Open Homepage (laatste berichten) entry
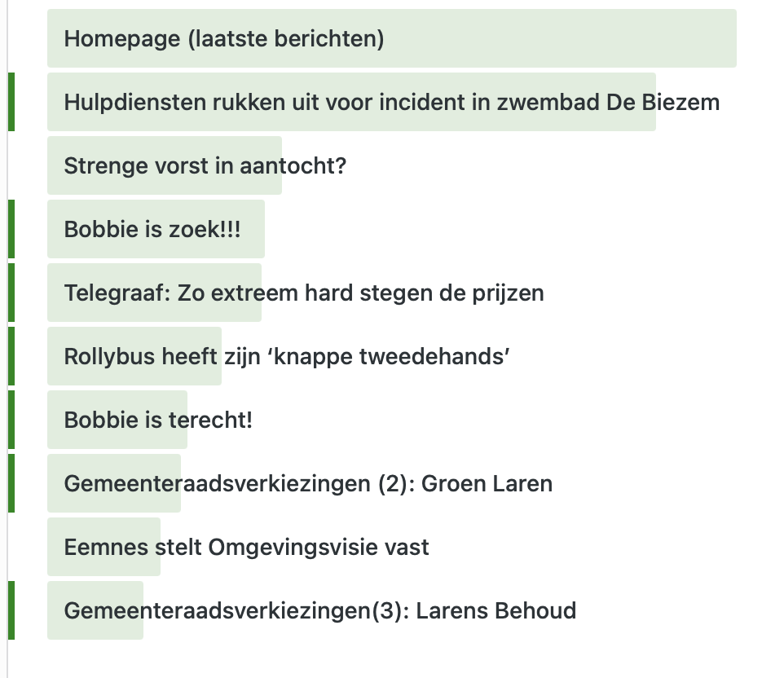784x678 pixels. tap(224, 39)
